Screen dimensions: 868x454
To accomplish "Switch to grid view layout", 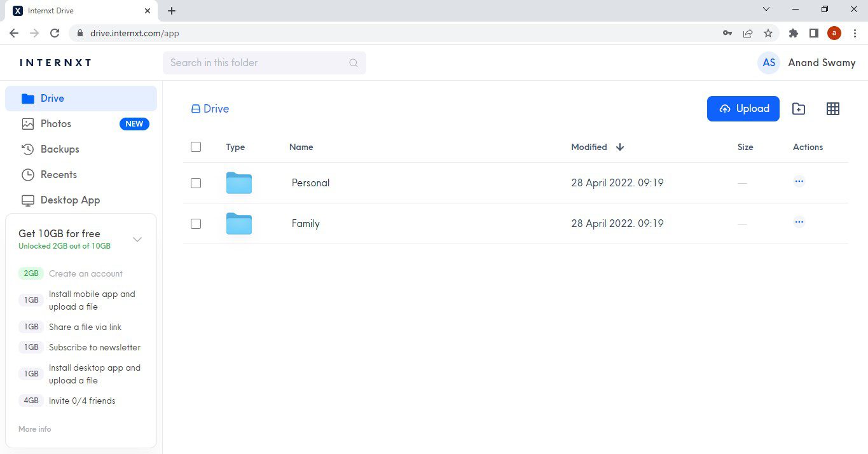I will (x=832, y=108).
